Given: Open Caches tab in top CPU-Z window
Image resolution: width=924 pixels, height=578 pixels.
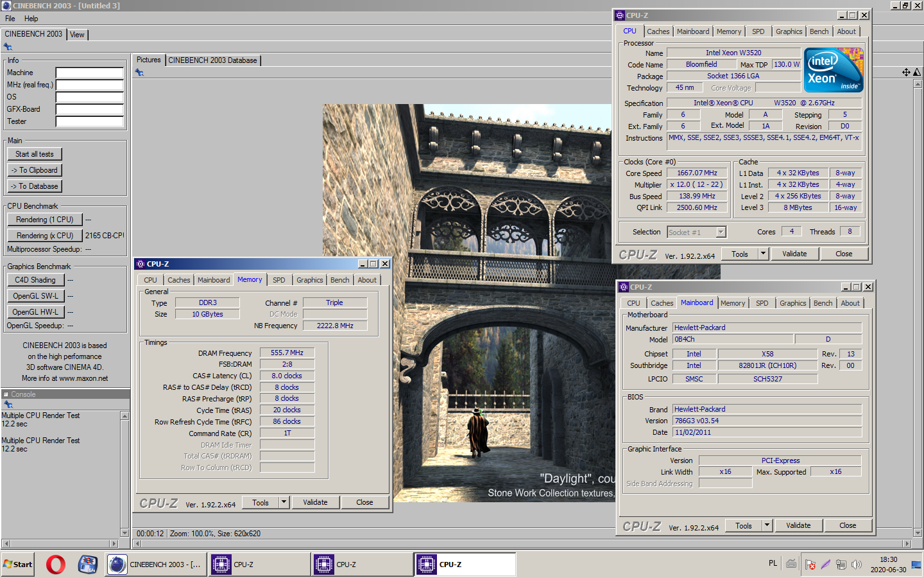Looking at the screenshot, I should pos(658,31).
